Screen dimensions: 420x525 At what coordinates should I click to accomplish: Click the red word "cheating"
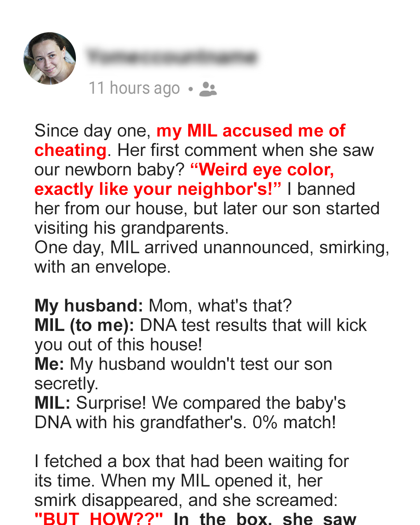click(70, 150)
